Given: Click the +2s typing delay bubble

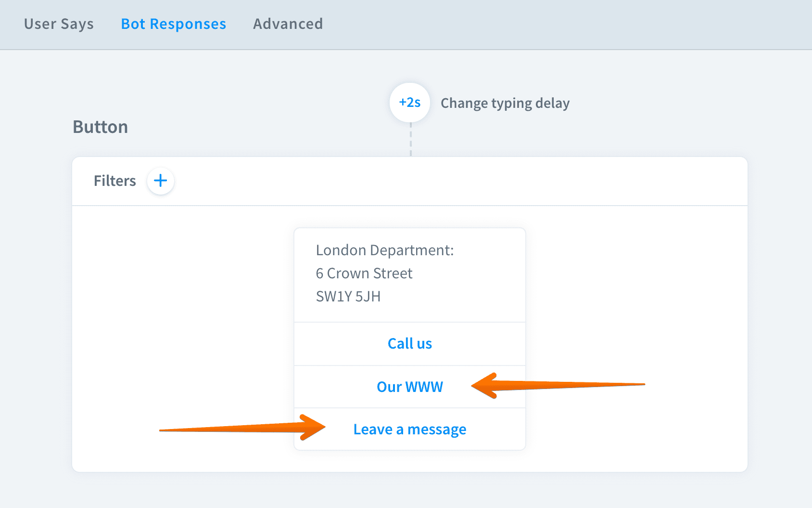Looking at the screenshot, I should 410,103.
